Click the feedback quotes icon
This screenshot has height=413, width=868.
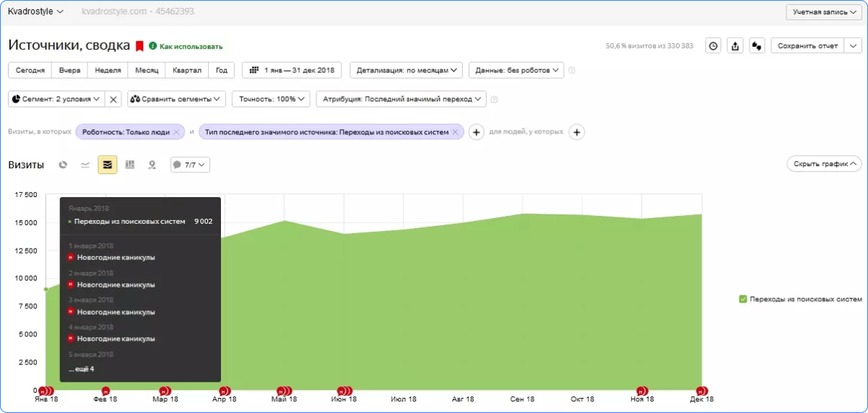757,45
